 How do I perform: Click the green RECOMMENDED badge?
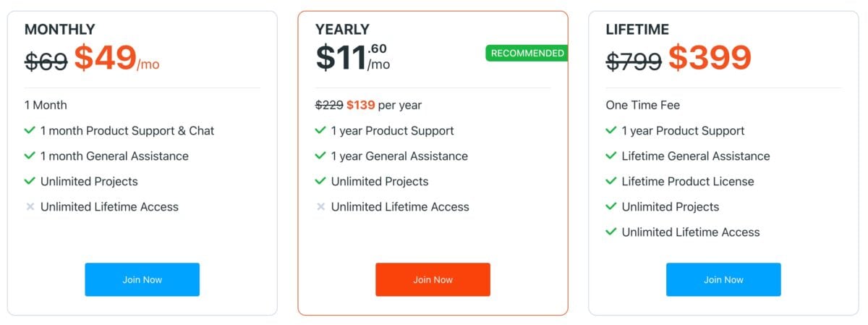tap(527, 54)
